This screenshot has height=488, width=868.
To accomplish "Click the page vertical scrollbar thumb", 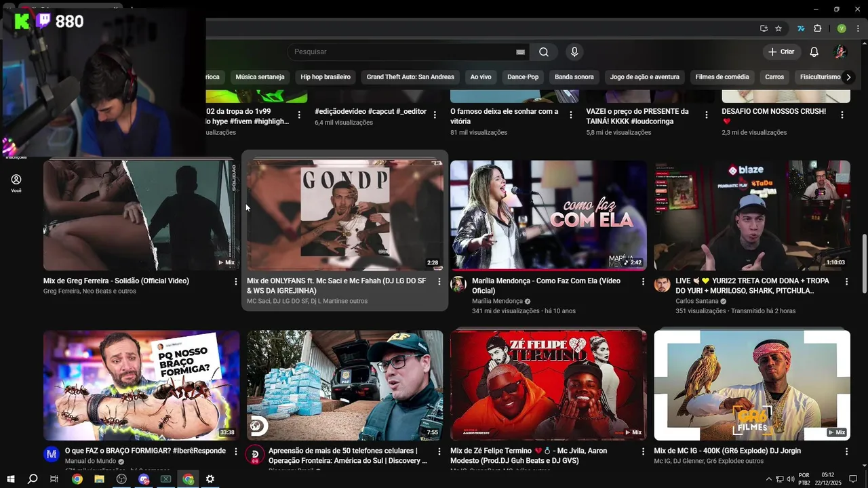I will 864,264.
